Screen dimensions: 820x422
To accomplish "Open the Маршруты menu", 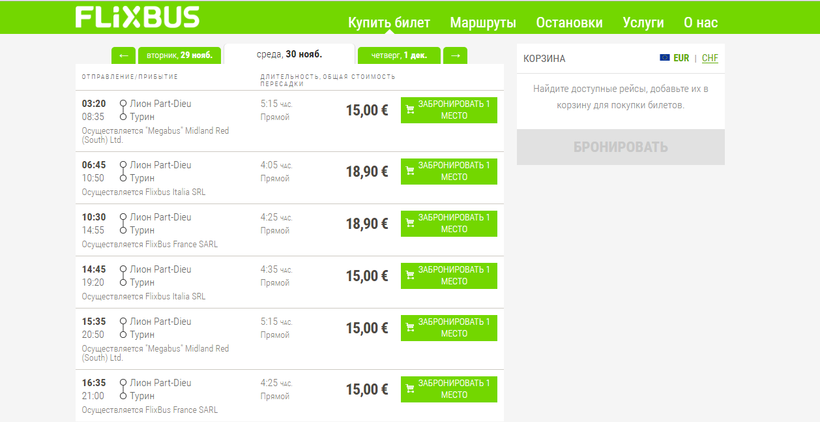I will click(x=483, y=22).
